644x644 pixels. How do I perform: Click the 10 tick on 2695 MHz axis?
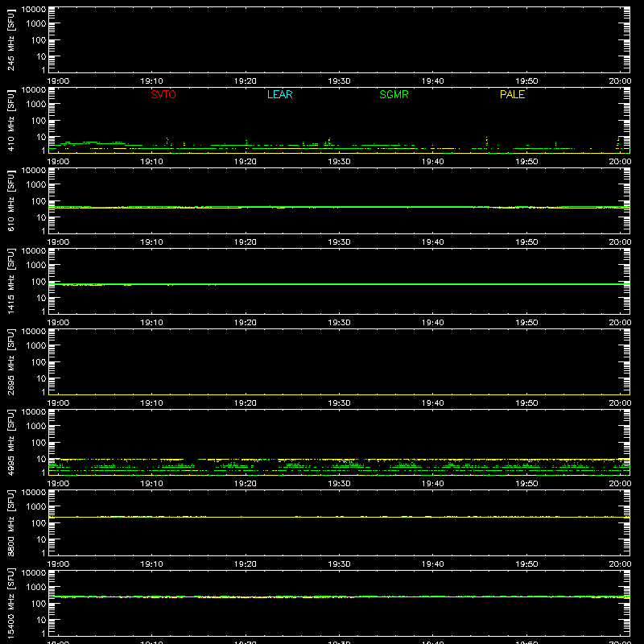[x=42, y=378]
